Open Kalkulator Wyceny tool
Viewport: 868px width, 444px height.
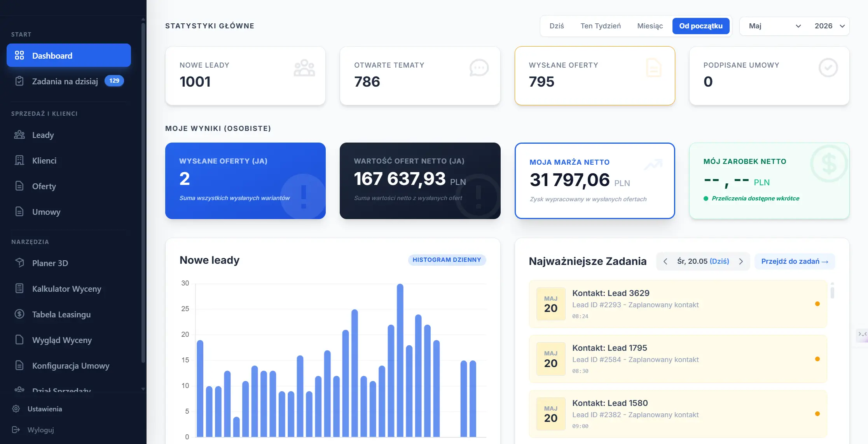point(69,289)
